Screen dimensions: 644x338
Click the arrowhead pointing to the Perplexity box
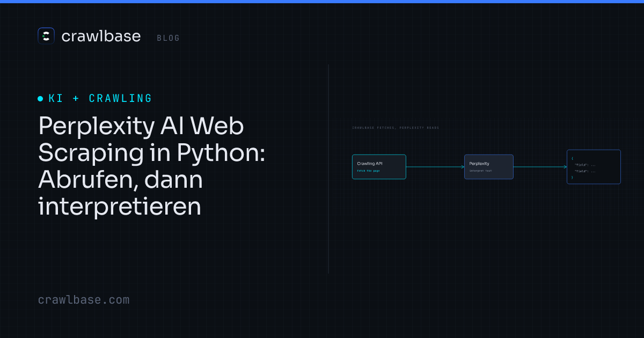(x=462, y=167)
